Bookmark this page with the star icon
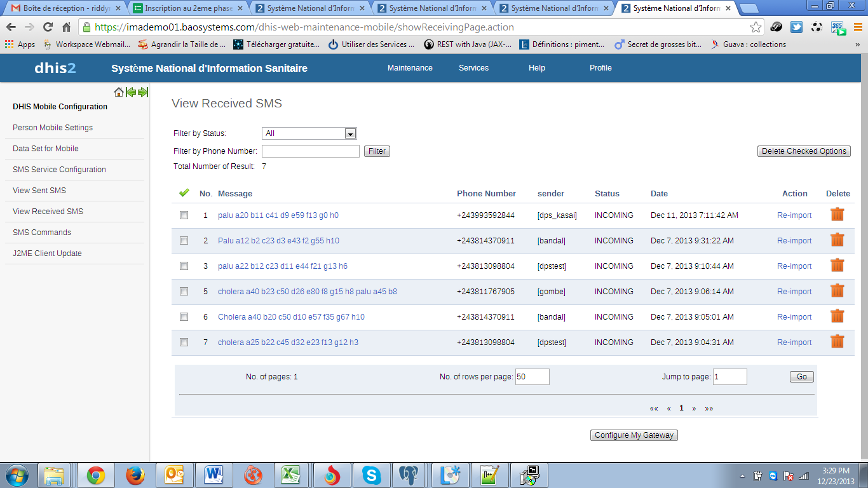 pos(756,27)
